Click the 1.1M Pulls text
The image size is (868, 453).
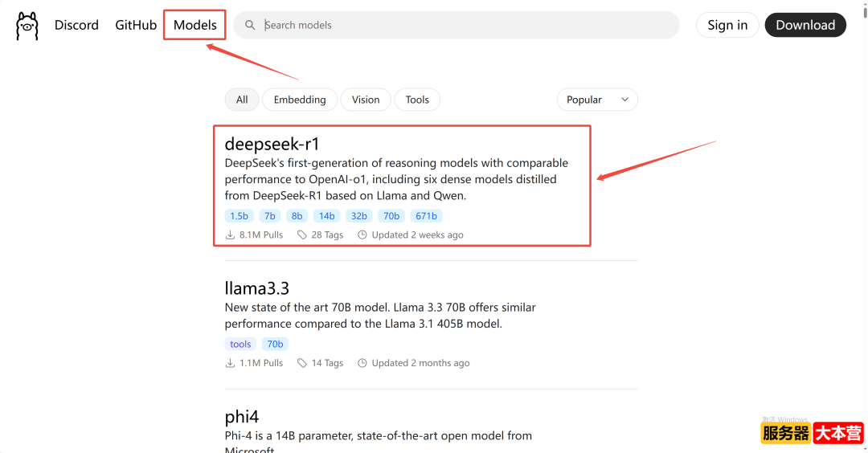tap(261, 363)
